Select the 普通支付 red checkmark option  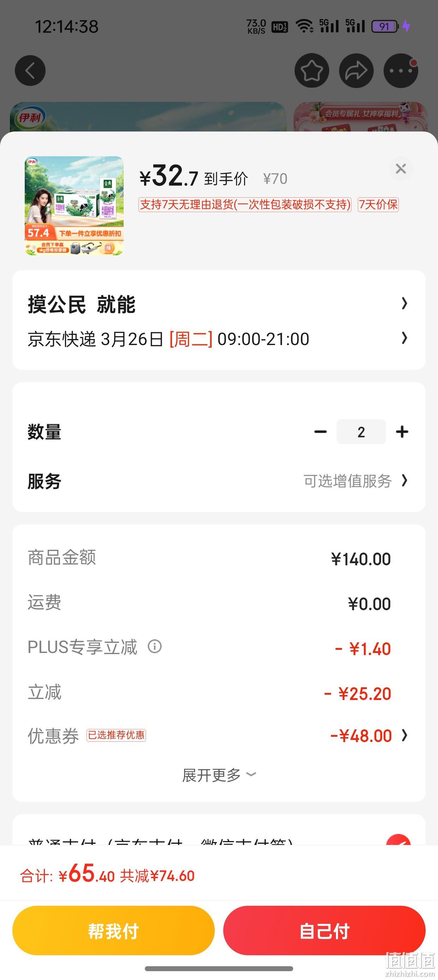pyautogui.click(x=398, y=840)
